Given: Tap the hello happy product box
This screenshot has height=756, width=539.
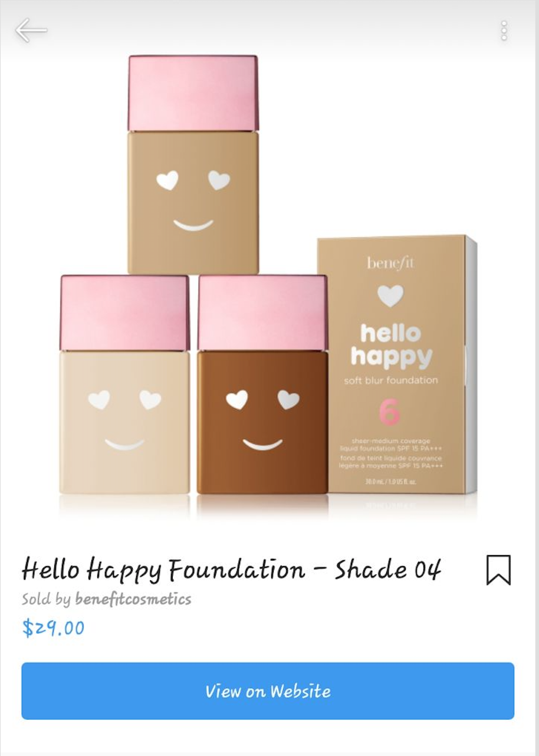Looking at the screenshot, I should pyautogui.click(x=397, y=364).
